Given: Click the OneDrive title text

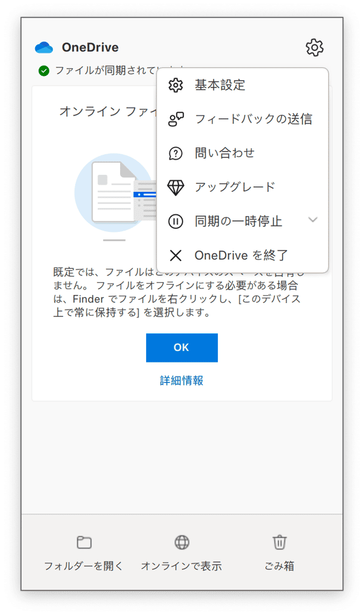Looking at the screenshot, I should (x=90, y=47).
